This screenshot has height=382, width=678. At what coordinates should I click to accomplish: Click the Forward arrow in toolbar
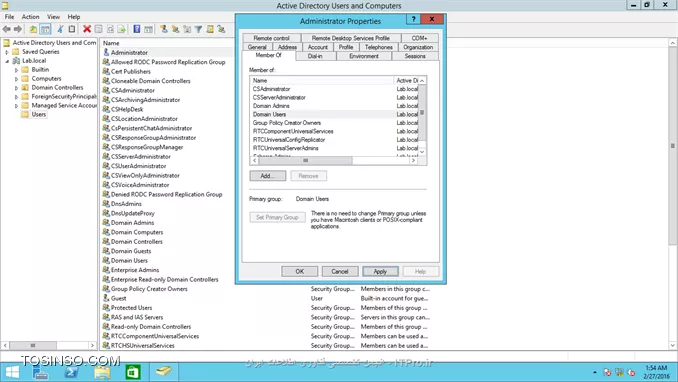point(18,29)
